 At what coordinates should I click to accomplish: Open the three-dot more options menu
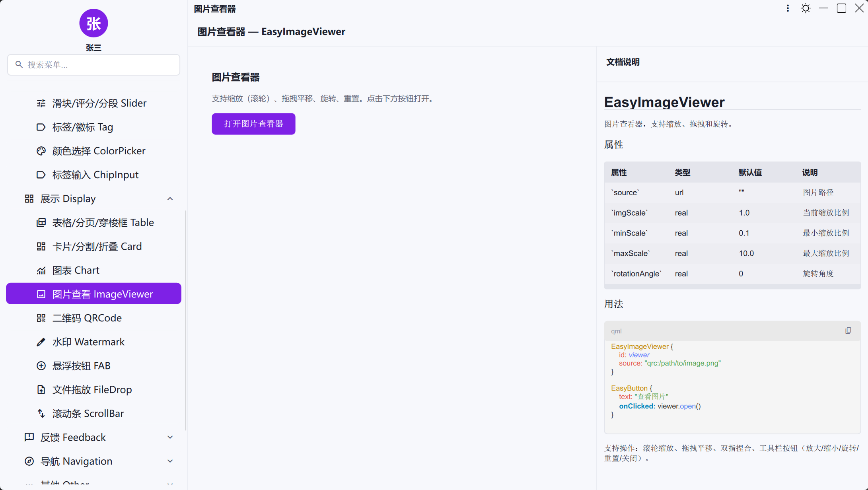point(788,8)
